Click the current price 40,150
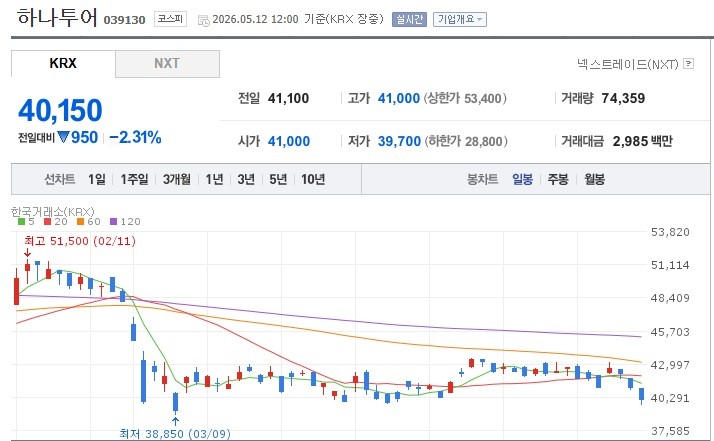 (60, 110)
